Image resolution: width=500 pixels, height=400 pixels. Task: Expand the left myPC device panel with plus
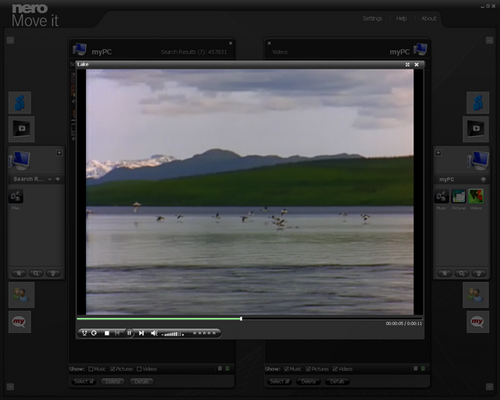pyautogui.click(x=59, y=153)
